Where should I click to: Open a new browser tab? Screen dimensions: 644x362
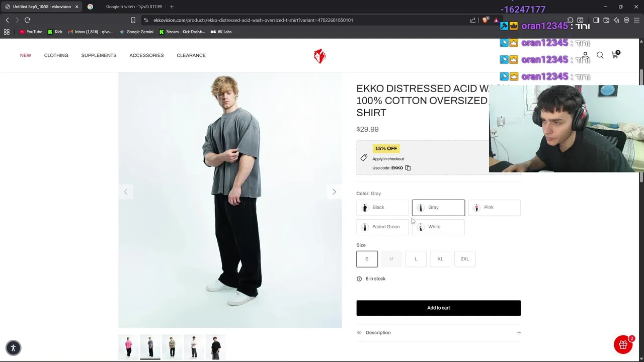172,7
